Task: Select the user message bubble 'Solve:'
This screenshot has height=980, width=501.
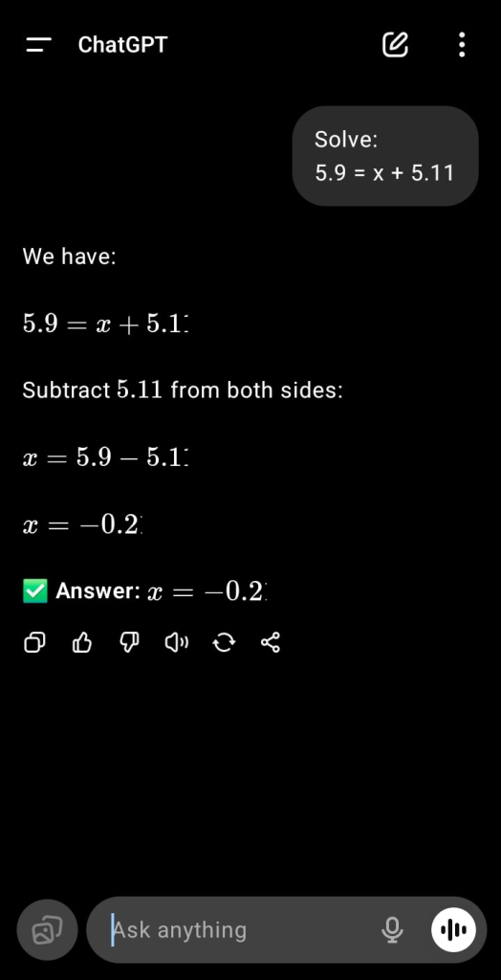Action: 385,156
